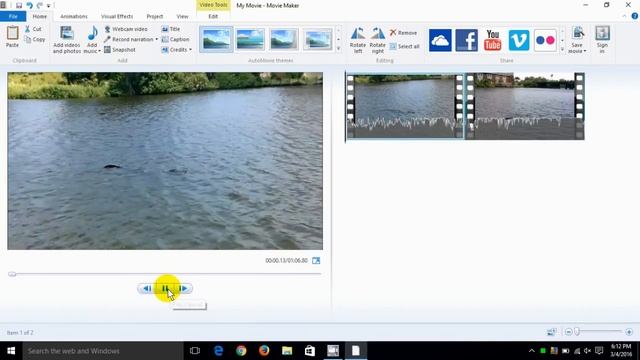Select the second clip with buildings
640x360 pixels.
pyautogui.click(x=525, y=106)
